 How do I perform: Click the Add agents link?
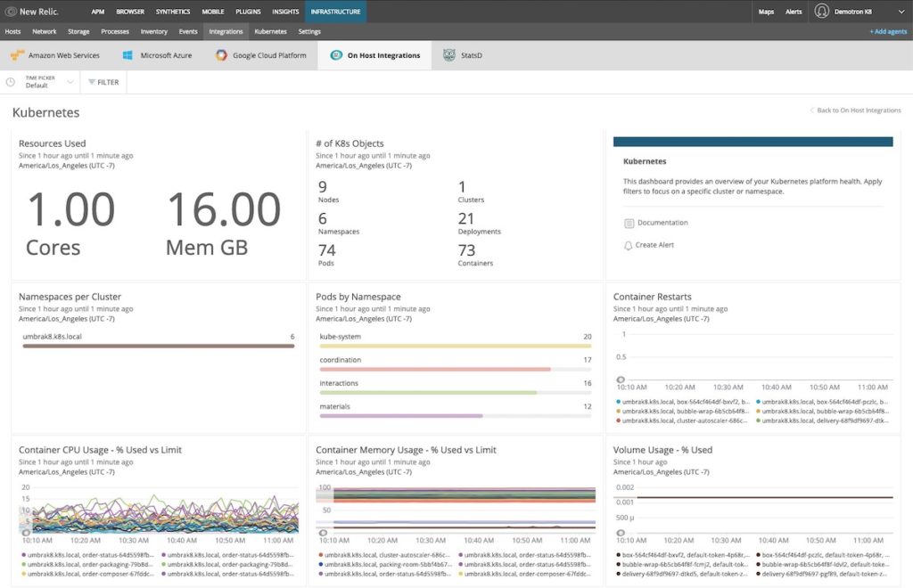[x=888, y=31]
